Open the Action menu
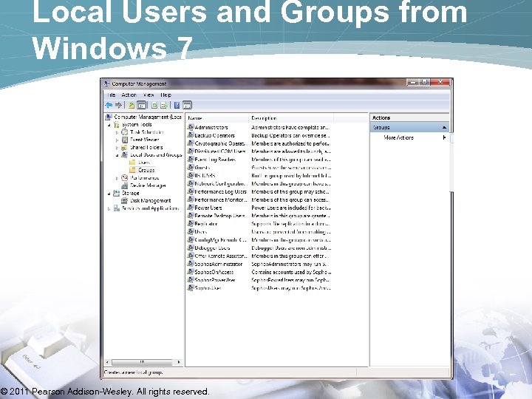532x399 pixels. click(x=129, y=95)
